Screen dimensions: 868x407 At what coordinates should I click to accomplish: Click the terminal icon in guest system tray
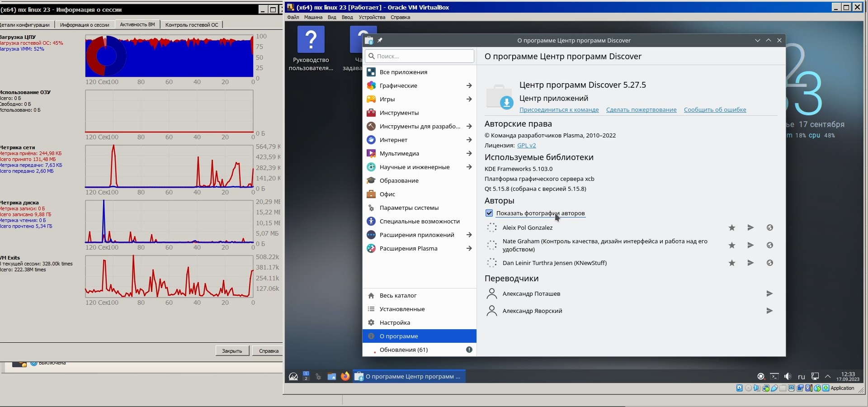pos(774,376)
